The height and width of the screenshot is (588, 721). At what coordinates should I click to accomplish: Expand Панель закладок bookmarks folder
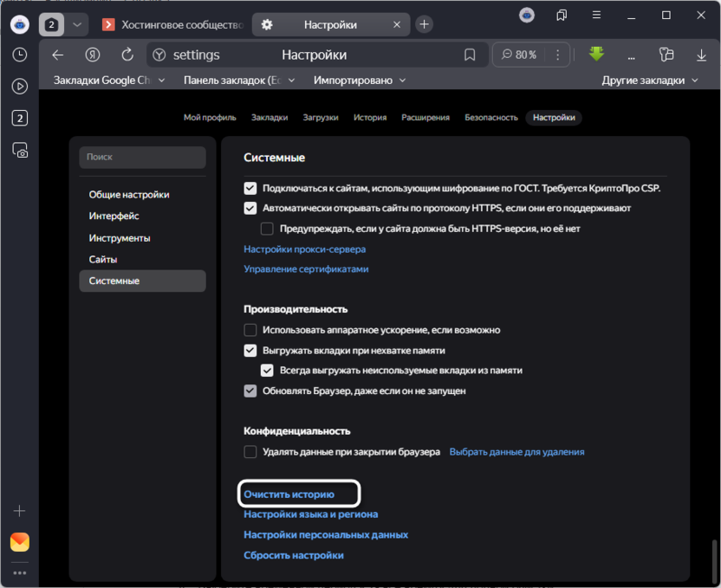(x=239, y=81)
